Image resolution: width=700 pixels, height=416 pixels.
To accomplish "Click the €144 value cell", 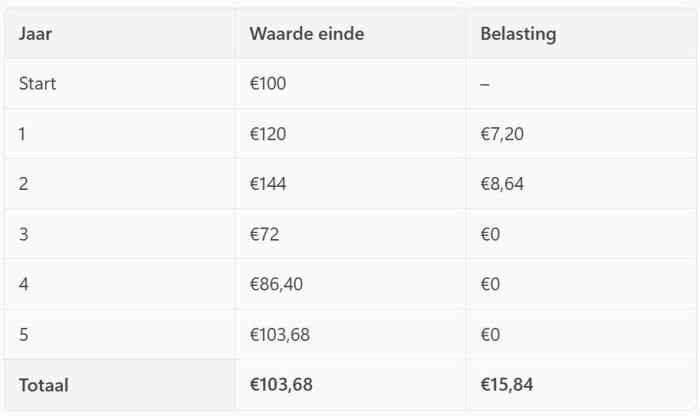I will (267, 184).
